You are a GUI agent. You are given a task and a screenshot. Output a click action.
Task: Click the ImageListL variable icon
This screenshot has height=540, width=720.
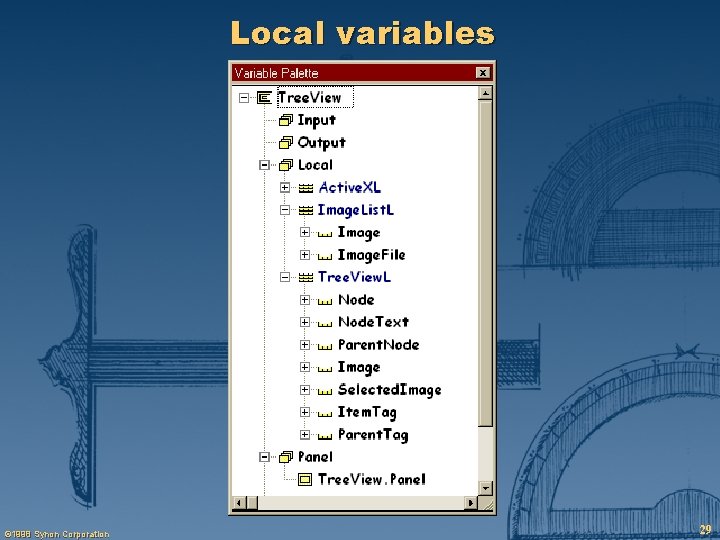pyautogui.click(x=306, y=210)
